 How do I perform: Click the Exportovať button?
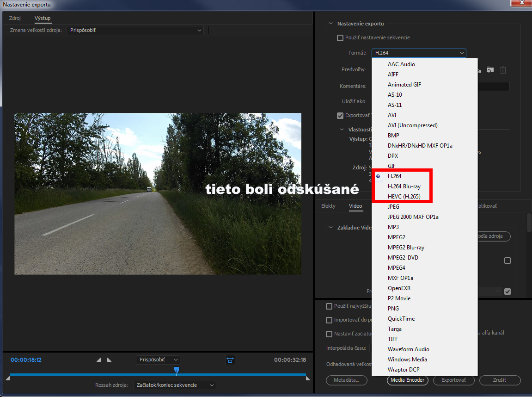coord(453,380)
